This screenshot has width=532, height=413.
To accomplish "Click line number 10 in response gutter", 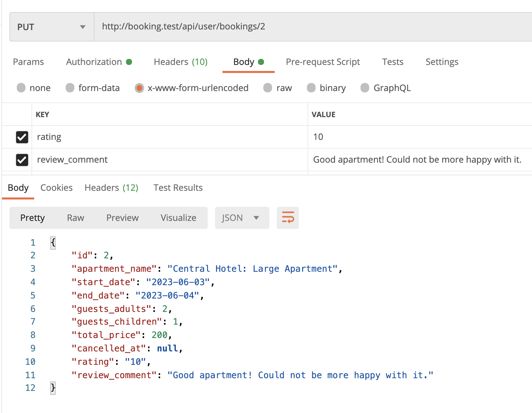I will pos(30,362).
